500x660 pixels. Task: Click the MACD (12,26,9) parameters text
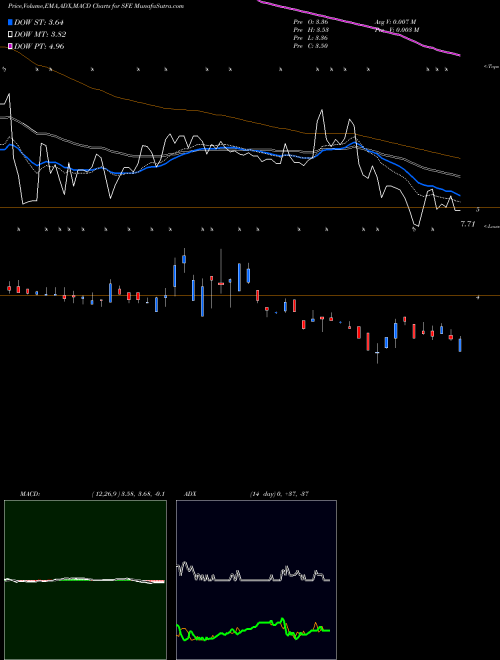coord(128,494)
